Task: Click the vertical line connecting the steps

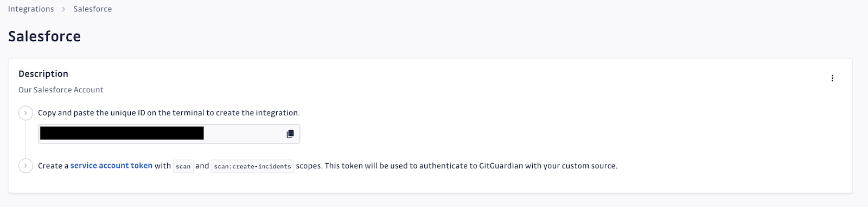Action: [25, 140]
